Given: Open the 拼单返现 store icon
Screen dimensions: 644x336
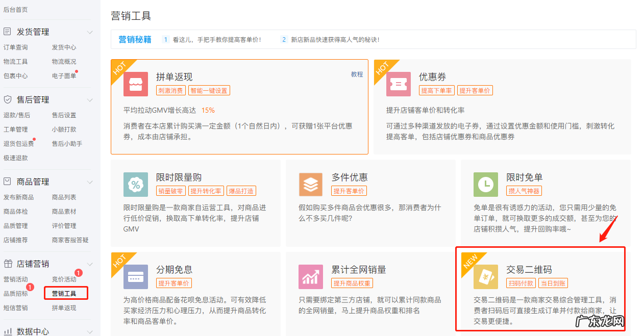Looking at the screenshot, I should (x=135, y=84).
